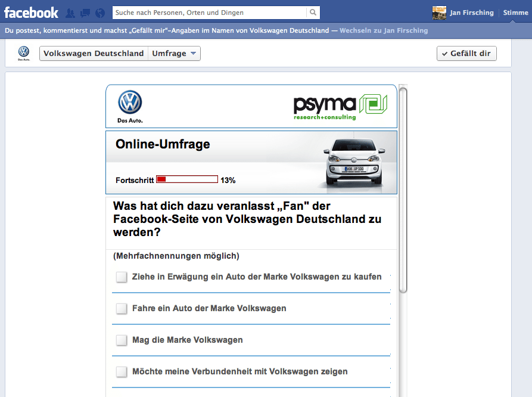Viewport: 532px width, 397px height.
Task: Click the small Volkswagen page logo
Action: pyautogui.click(x=24, y=53)
